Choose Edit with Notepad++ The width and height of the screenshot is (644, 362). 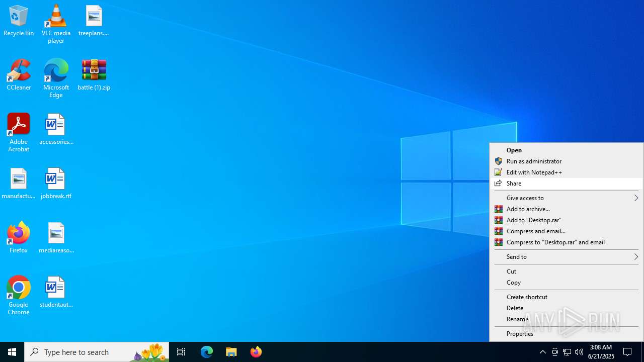coord(567,172)
